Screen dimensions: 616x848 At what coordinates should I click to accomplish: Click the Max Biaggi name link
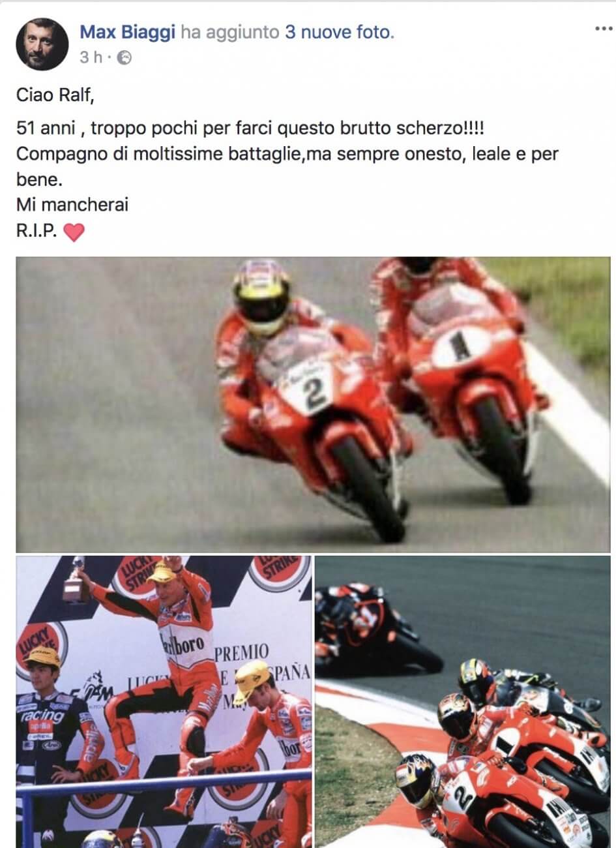(128, 32)
